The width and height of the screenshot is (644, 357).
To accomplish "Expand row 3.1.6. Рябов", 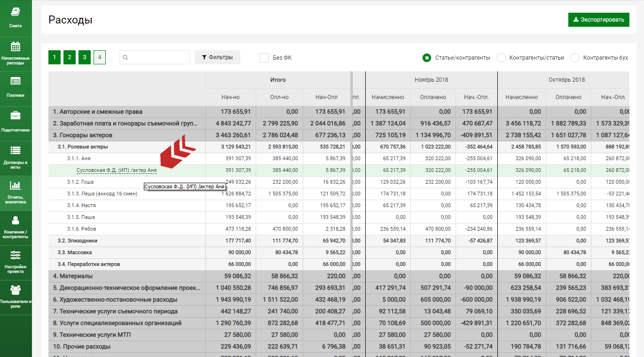I will pos(127,229).
